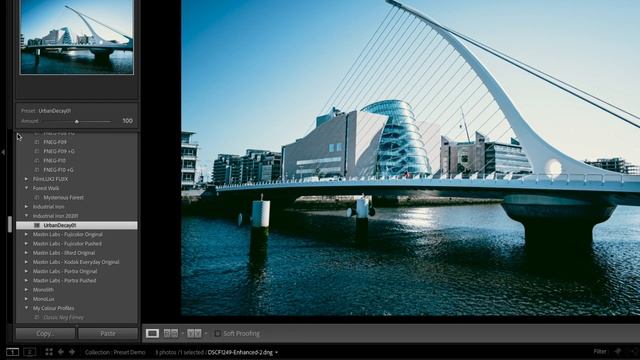Apply the Mysterious Forest preset

[x=63, y=198]
